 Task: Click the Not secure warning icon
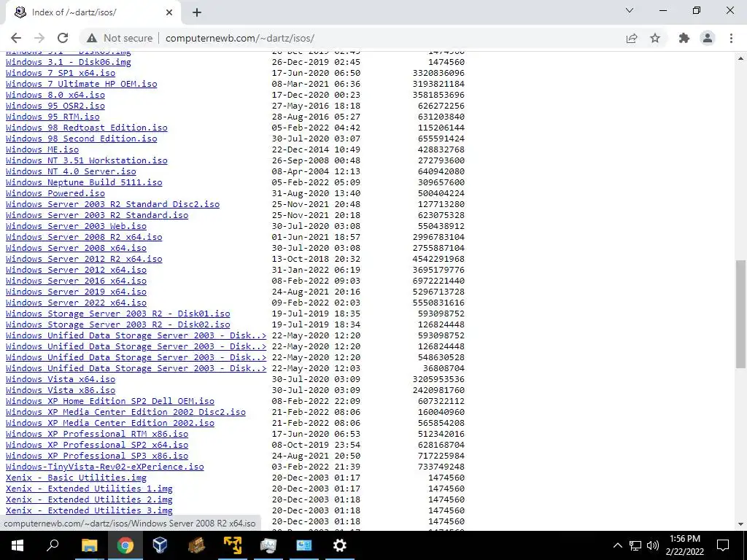click(x=92, y=38)
